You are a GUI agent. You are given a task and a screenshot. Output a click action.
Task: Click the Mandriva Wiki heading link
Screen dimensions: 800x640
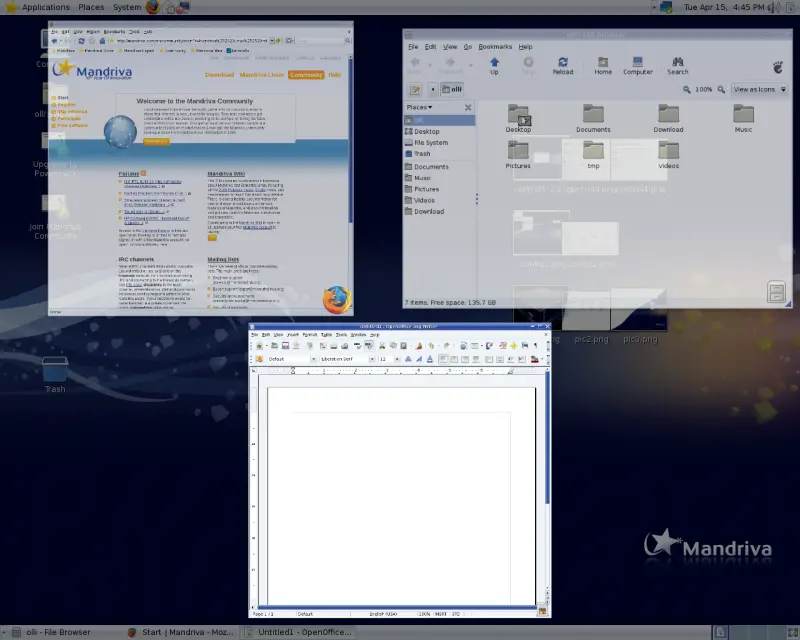coord(226,174)
